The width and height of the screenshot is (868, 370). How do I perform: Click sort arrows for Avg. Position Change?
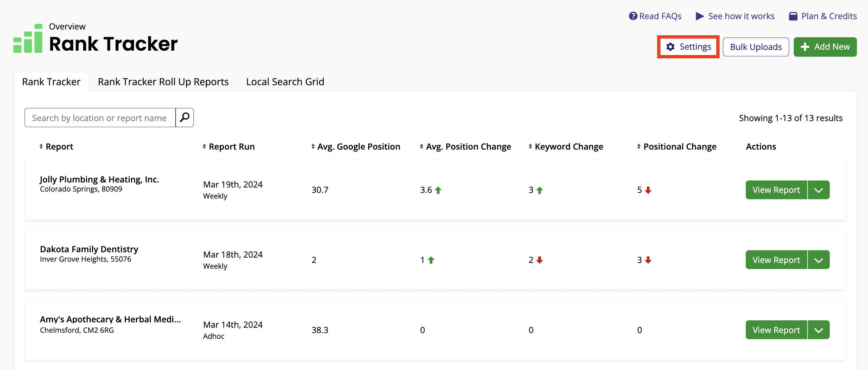click(x=421, y=147)
